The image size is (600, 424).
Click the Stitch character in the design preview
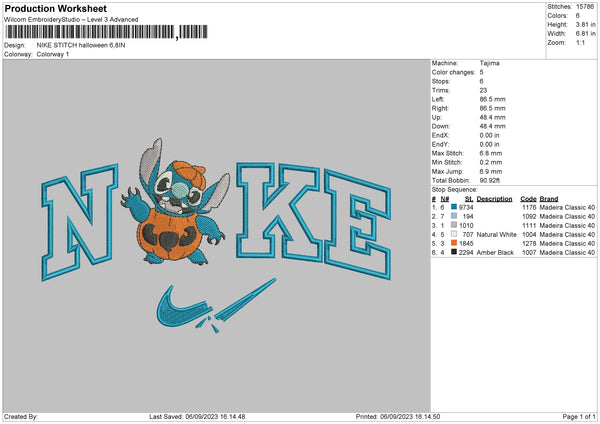pos(176,202)
